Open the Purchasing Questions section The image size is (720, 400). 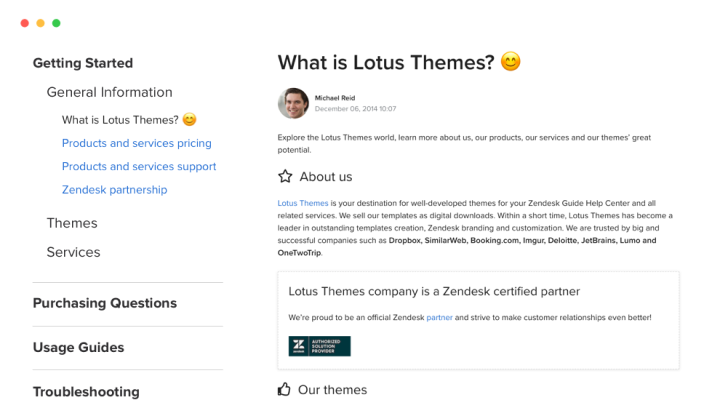pos(104,303)
